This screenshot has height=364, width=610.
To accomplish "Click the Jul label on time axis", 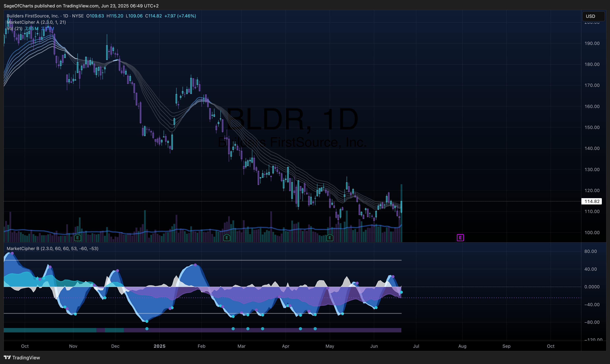I will coord(416,346).
